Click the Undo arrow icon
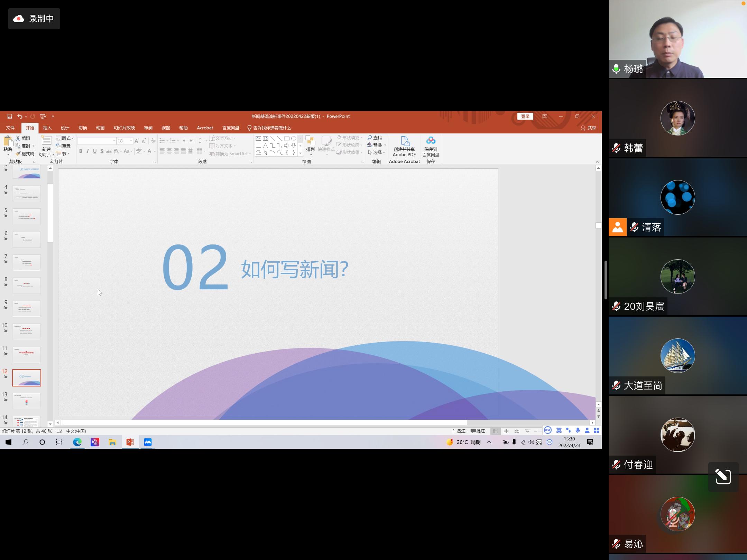The width and height of the screenshot is (747, 560). tap(20, 116)
